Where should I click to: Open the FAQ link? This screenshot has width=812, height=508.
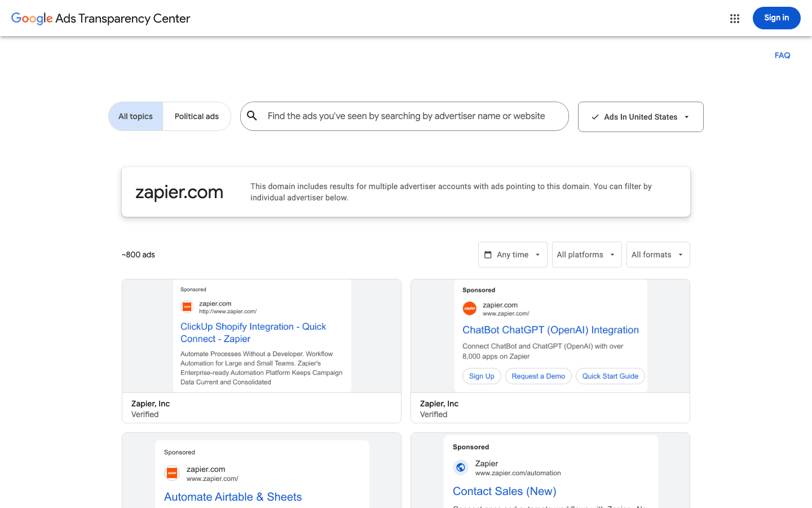pos(782,55)
